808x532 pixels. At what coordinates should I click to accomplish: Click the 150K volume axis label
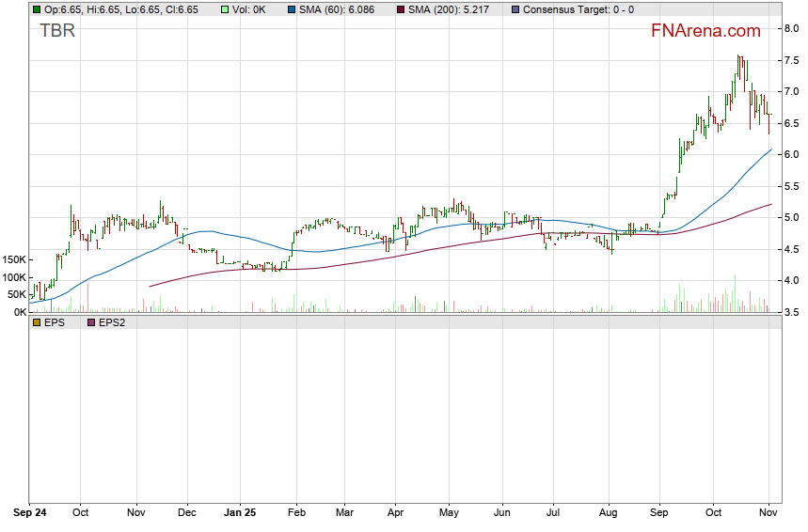(x=13, y=259)
